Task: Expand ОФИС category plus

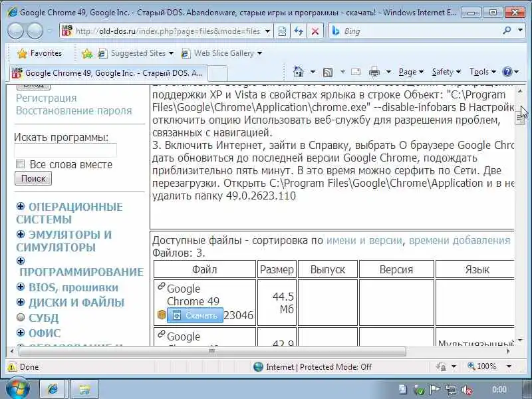Action: click(x=21, y=332)
